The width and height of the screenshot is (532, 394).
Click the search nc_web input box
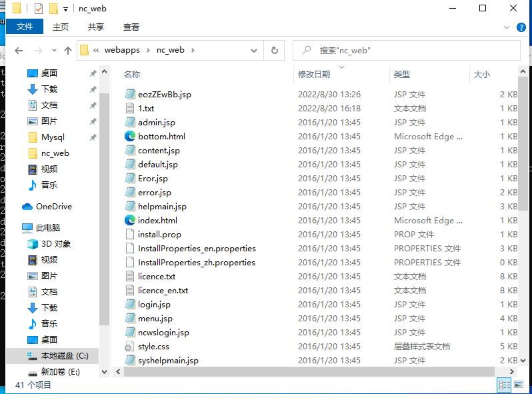coord(407,50)
